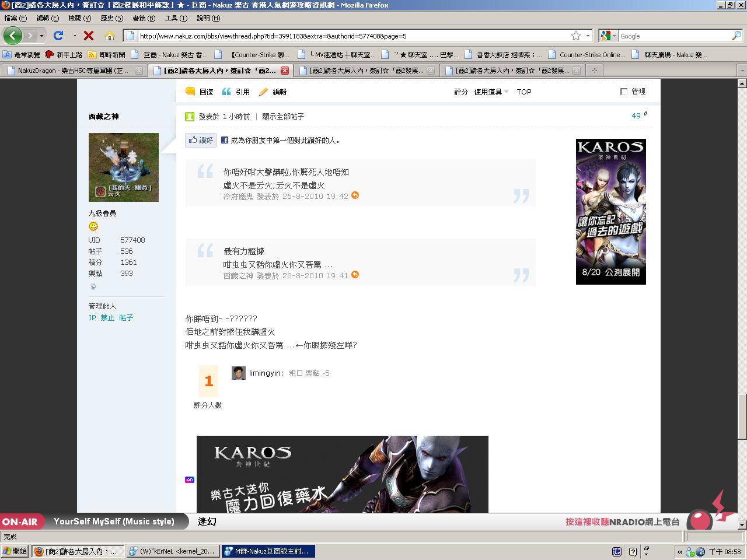The image size is (747, 560).
Task: Open the 香香大飯店 招牌菜 bookmark
Action: pos(504,55)
